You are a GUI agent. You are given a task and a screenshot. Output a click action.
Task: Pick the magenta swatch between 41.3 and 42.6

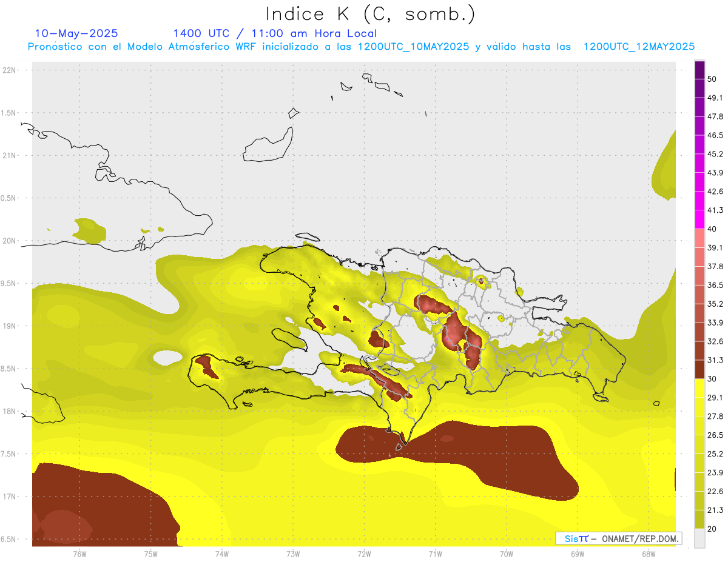pos(699,201)
